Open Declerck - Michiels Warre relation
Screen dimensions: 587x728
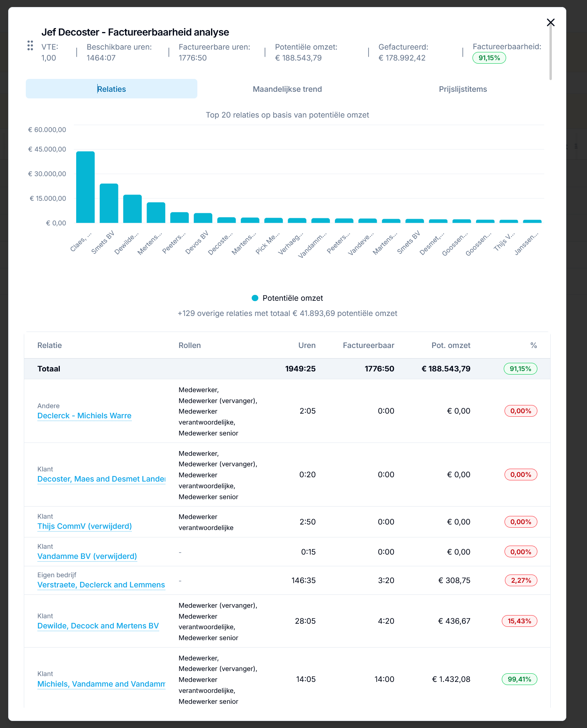[x=84, y=416]
